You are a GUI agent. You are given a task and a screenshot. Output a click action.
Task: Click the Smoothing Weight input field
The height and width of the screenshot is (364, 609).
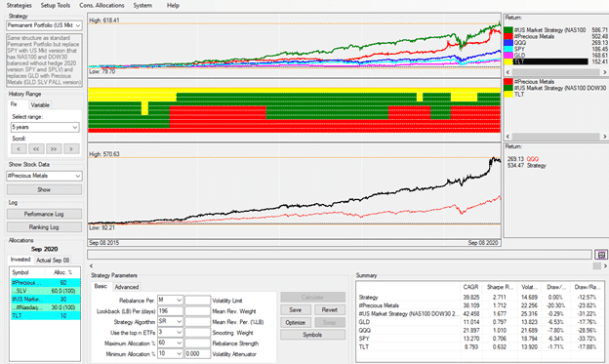pyautogui.click(x=197, y=333)
